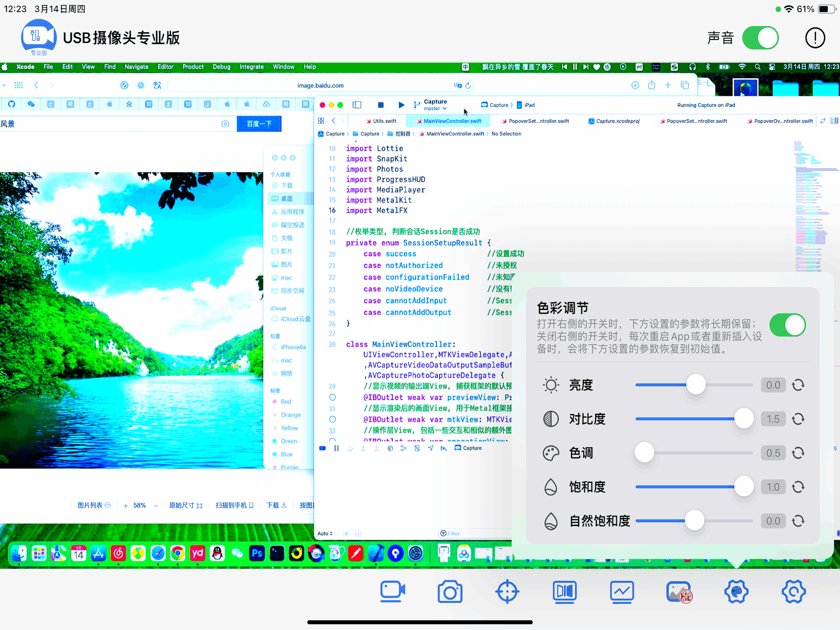This screenshot has width=840, height=630.
Task: Click the Safari downloads icon
Action: (x=635, y=85)
